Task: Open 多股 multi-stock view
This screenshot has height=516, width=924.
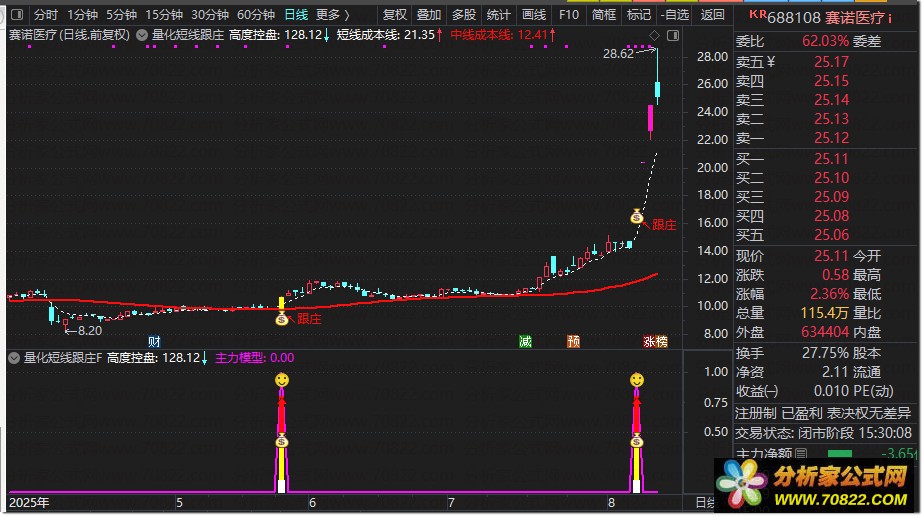Action: point(464,15)
